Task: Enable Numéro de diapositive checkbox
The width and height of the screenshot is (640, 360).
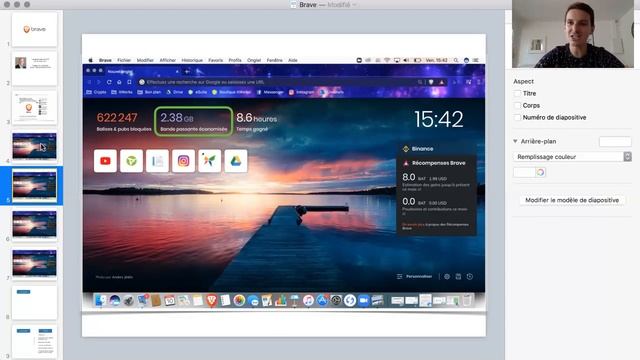Action: [518, 118]
